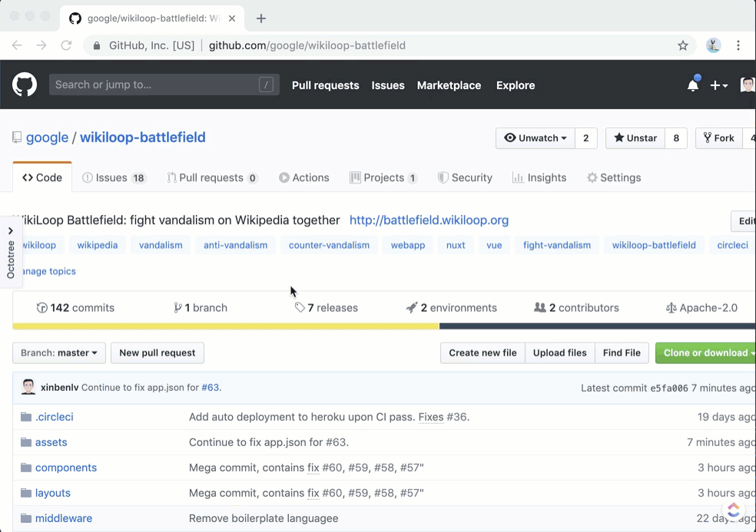The width and height of the screenshot is (756, 532).
Task: Click Create new file button
Action: pyautogui.click(x=482, y=352)
